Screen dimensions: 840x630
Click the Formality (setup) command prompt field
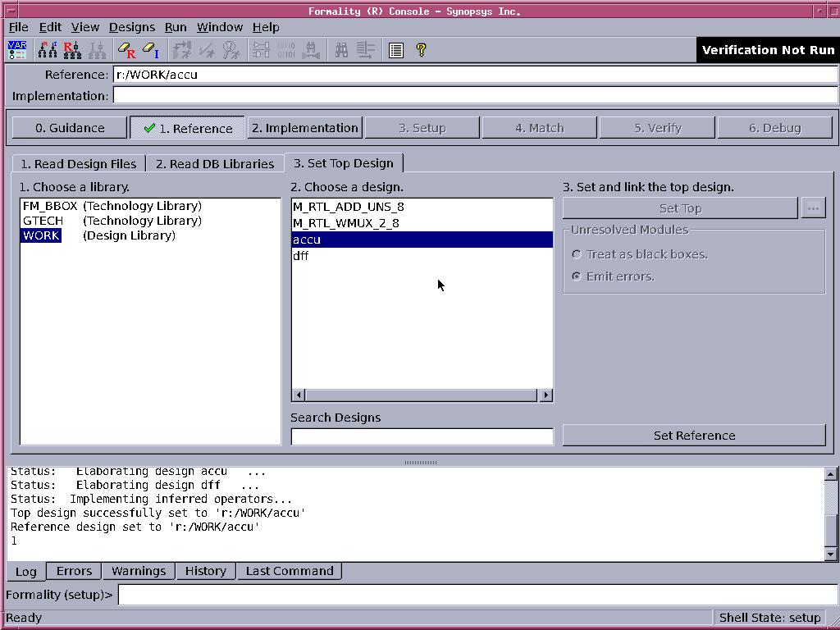click(x=477, y=596)
